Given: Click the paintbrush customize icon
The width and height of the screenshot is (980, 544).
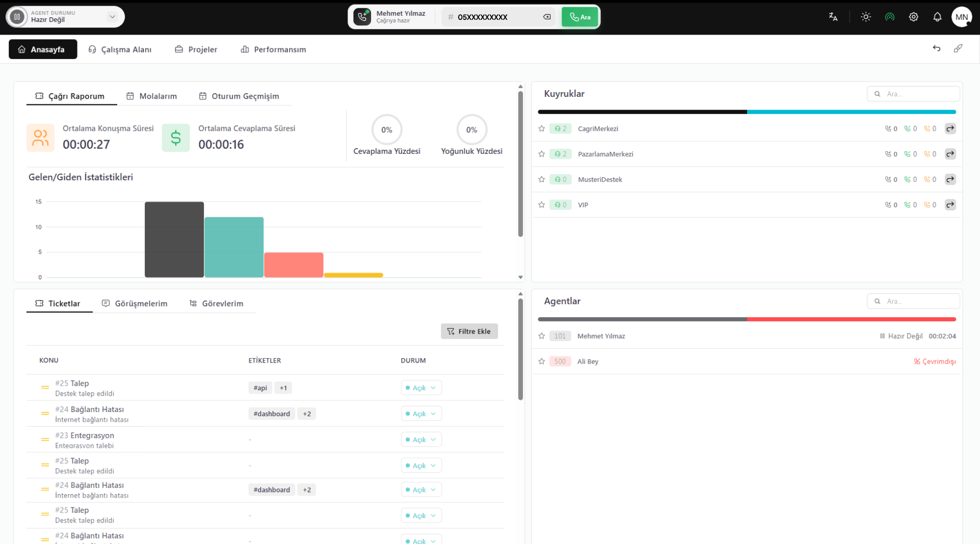Looking at the screenshot, I should pos(958,48).
